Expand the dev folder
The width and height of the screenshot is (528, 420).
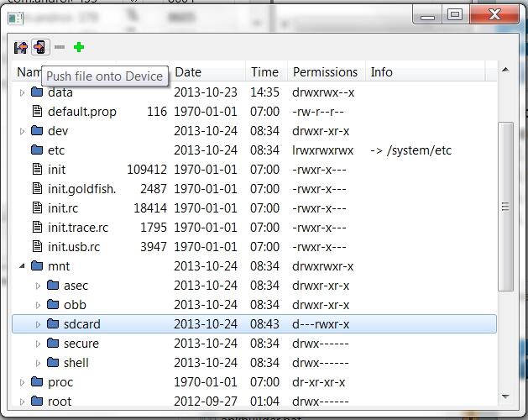[x=22, y=131]
